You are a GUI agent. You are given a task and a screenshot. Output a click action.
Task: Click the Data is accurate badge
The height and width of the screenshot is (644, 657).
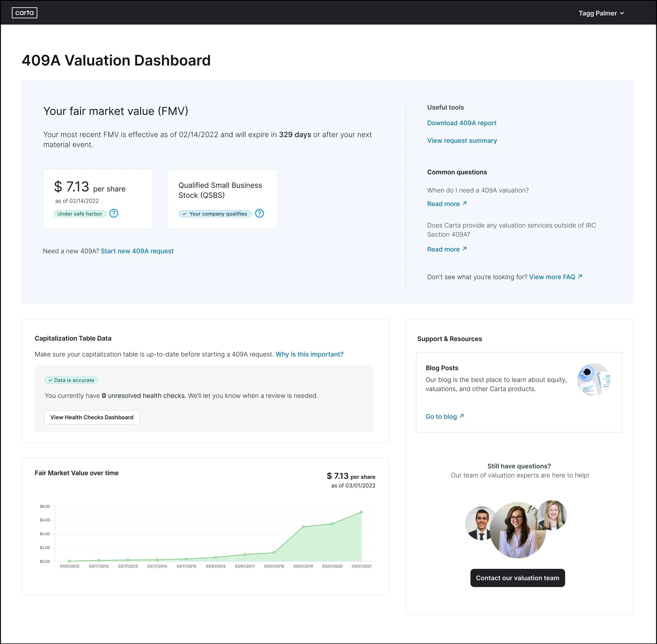71,380
